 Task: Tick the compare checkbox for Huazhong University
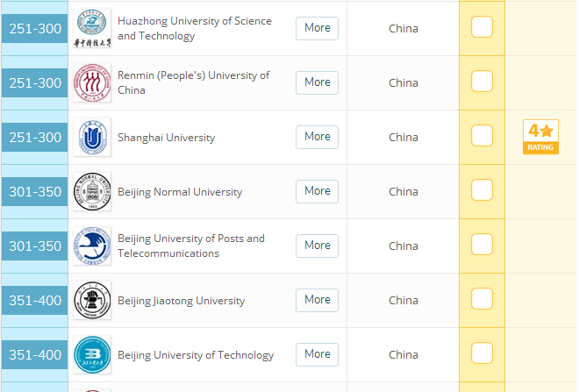pos(482,27)
